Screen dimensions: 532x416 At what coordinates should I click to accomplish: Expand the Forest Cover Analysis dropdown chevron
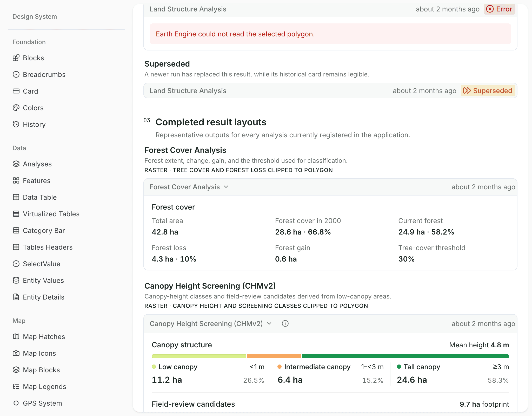pyautogui.click(x=226, y=187)
